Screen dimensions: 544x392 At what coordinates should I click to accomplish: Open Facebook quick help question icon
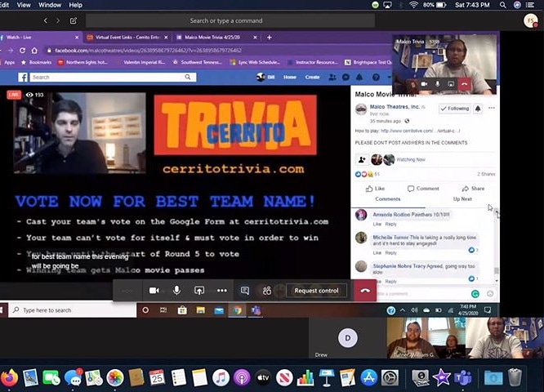click(376, 77)
